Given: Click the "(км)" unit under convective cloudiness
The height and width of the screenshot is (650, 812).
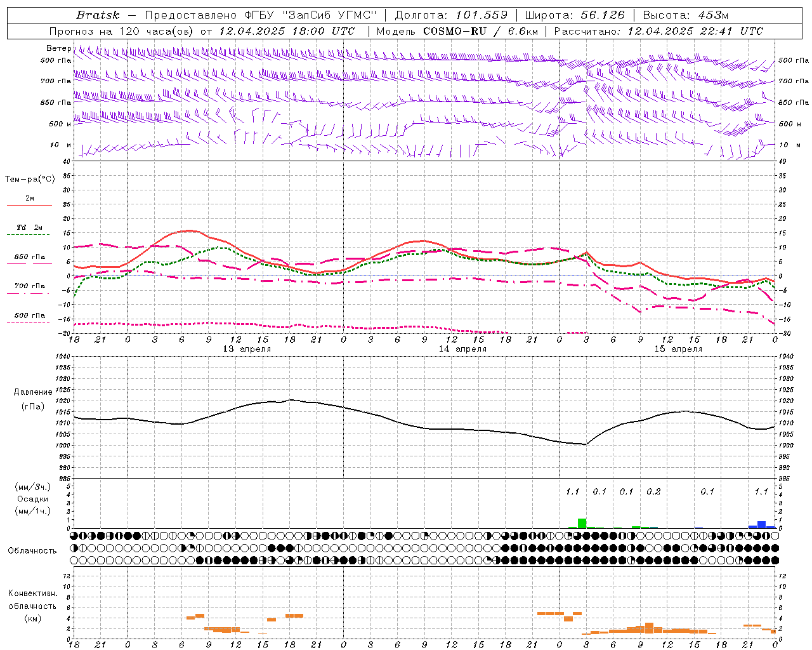Looking at the screenshot, I should [33, 619].
